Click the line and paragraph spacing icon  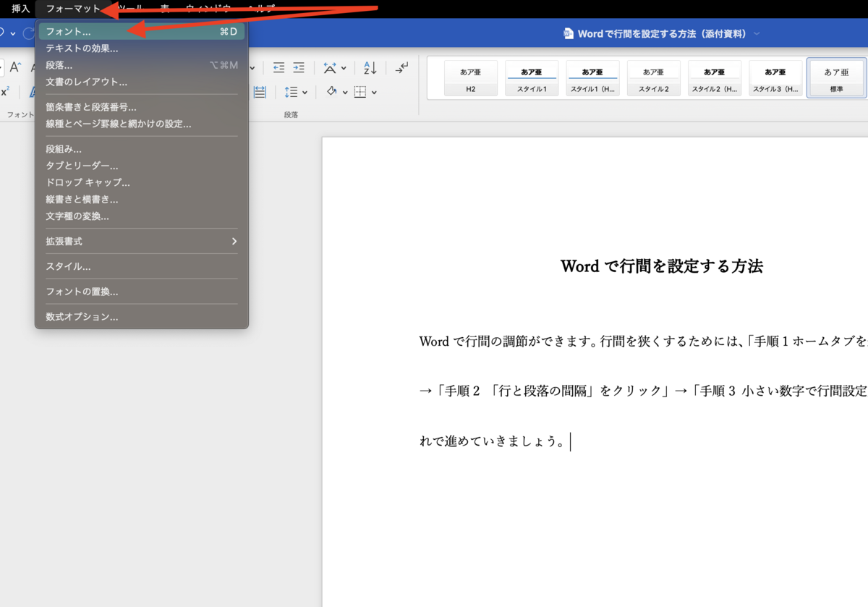pyautogui.click(x=292, y=92)
